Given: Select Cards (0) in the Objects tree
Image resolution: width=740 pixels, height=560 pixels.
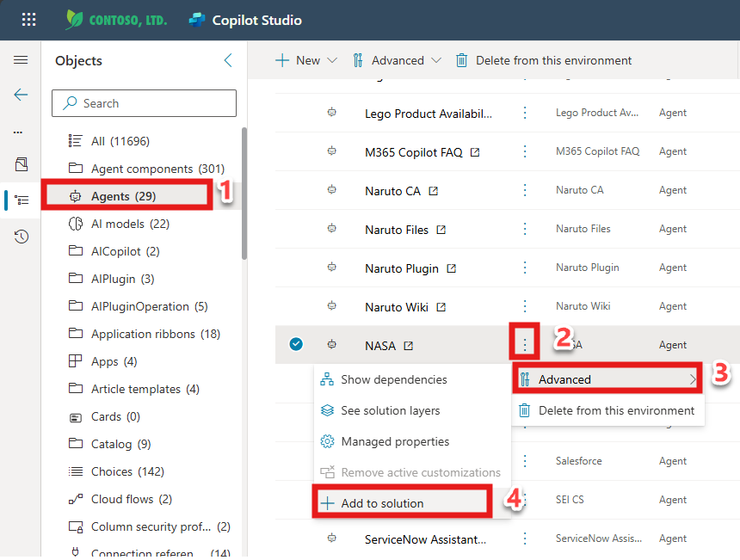Looking at the screenshot, I should (x=104, y=416).
